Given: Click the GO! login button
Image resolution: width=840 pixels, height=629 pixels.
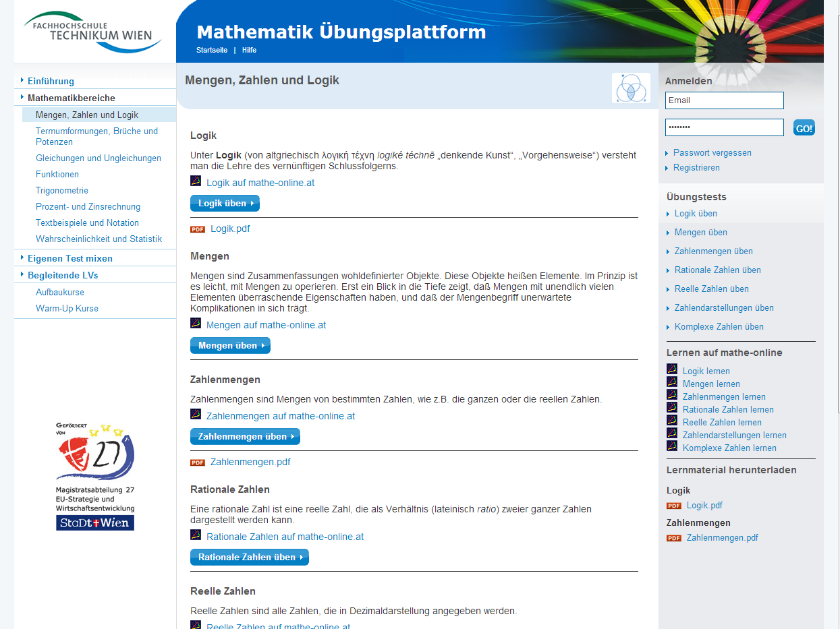Looking at the screenshot, I should click(x=804, y=128).
